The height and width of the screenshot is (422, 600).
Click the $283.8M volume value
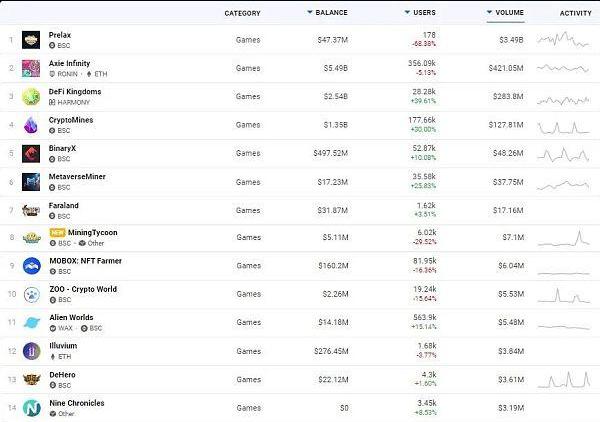508,96
